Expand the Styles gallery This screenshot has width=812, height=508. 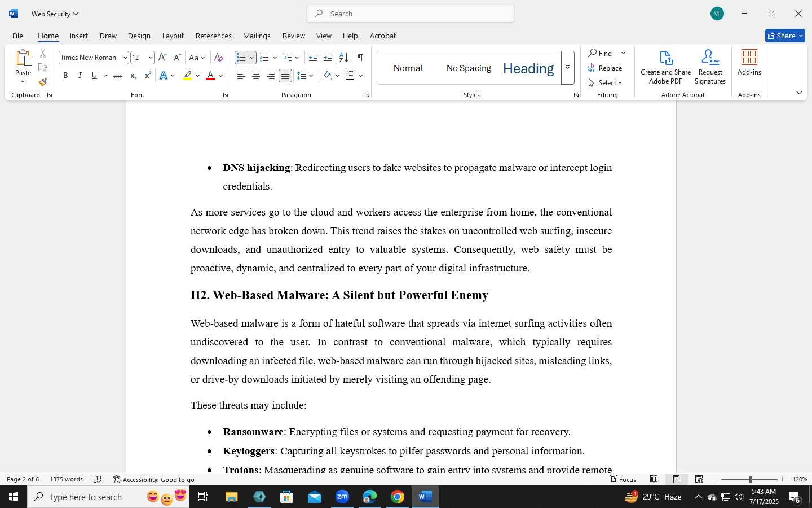coord(568,68)
